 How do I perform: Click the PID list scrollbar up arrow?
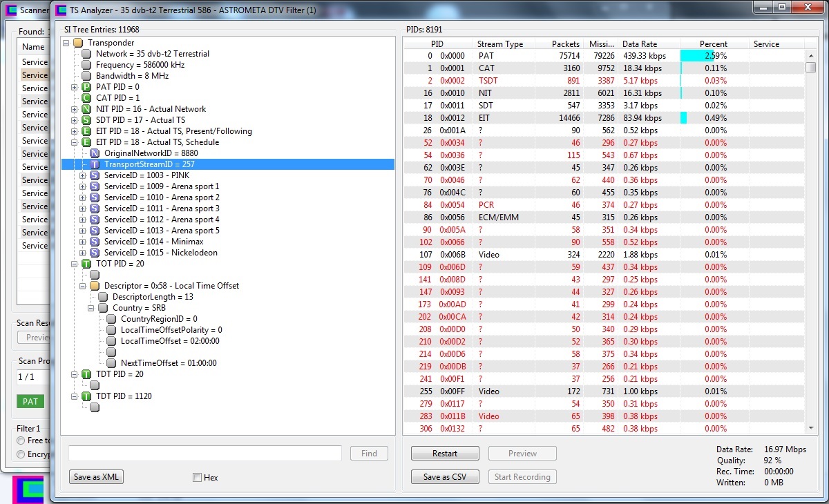pyautogui.click(x=811, y=55)
